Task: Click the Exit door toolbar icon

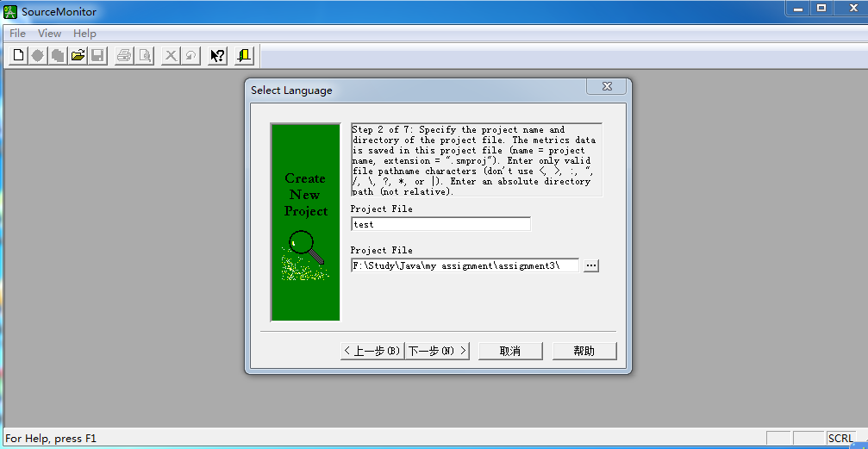Action: pyautogui.click(x=244, y=55)
